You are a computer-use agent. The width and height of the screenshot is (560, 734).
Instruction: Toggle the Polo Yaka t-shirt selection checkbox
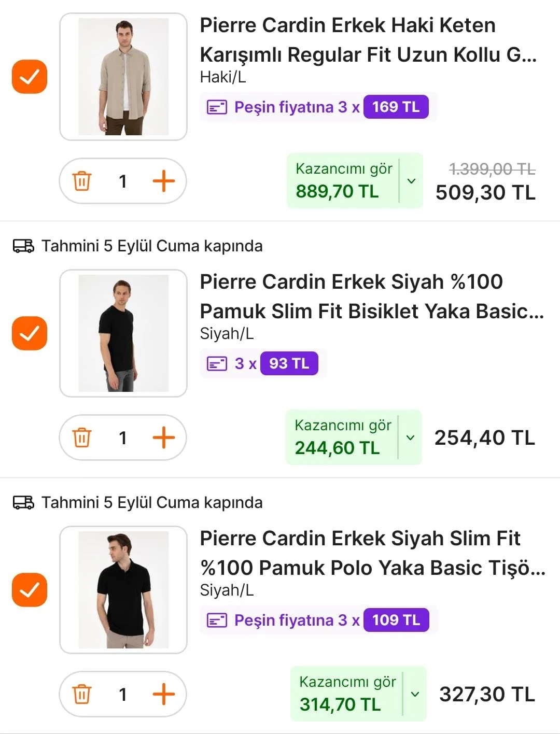30,590
